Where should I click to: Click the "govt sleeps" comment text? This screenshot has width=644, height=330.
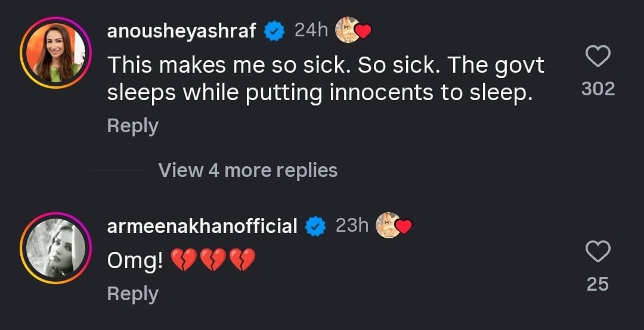tap(325, 79)
